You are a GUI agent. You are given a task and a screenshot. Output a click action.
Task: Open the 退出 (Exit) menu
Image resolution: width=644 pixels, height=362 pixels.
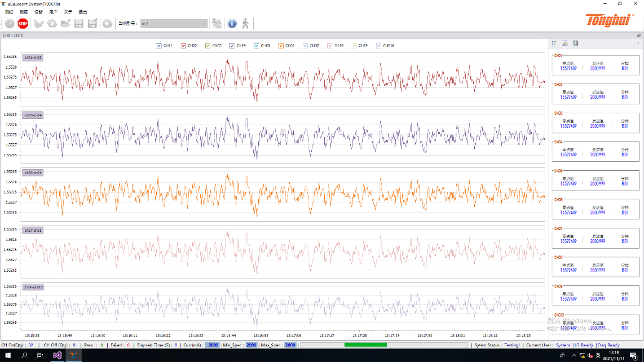82,12
